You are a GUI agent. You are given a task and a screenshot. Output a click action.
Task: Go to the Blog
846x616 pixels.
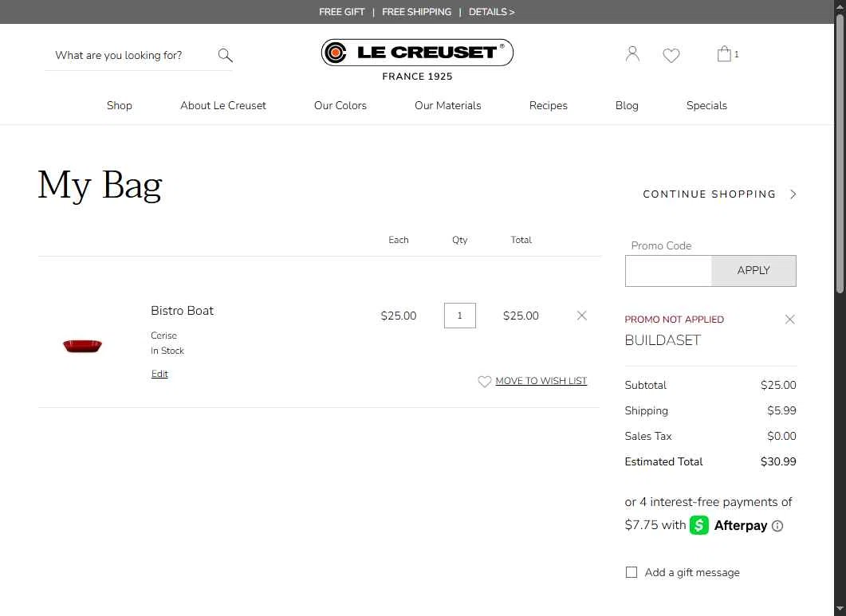click(x=627, y=106)
